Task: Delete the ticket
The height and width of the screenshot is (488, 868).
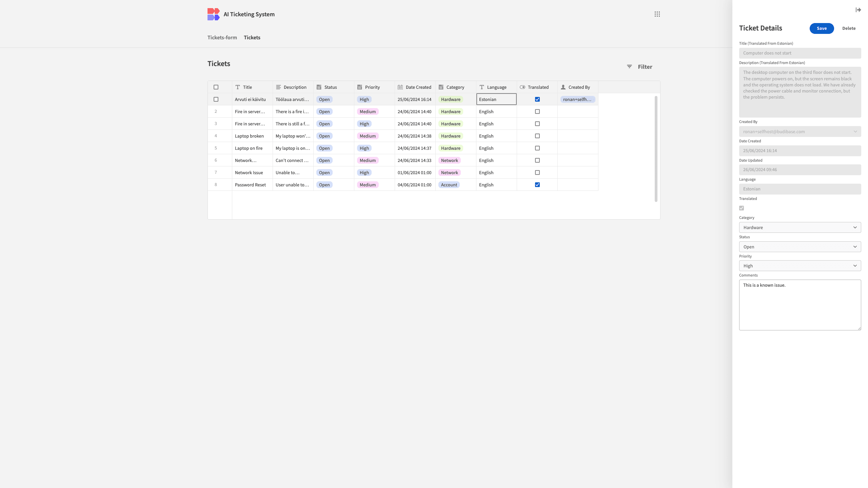Action: 849,28
